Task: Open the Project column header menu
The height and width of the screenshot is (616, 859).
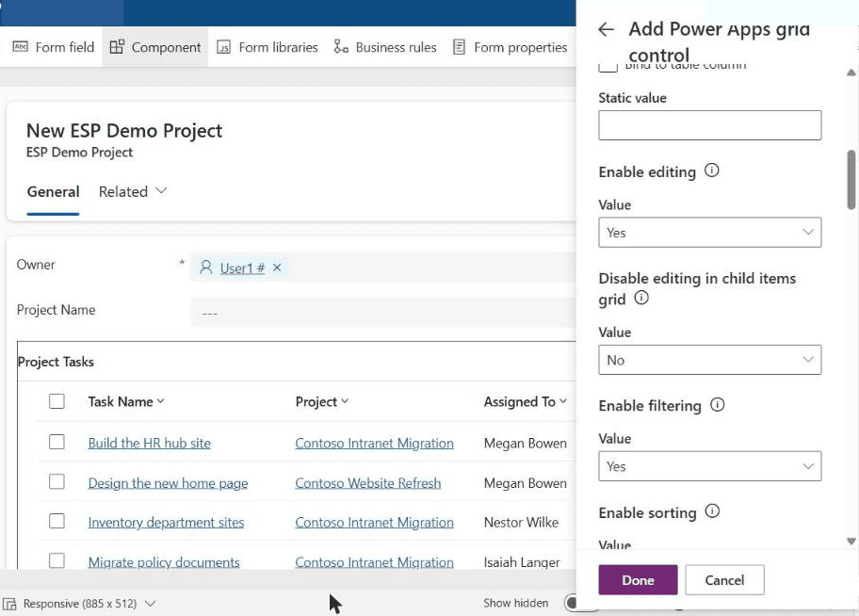Action: tap(345, 401)
